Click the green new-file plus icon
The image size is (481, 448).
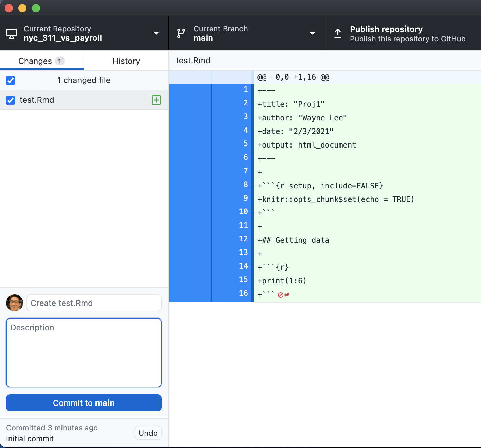coord(156,100)
